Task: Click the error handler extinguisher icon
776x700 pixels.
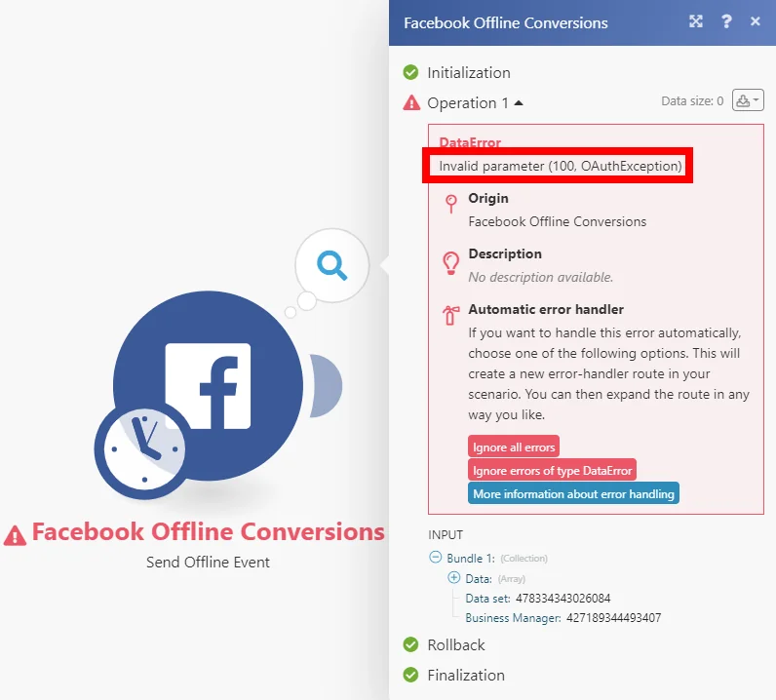Action: point(450,315)
